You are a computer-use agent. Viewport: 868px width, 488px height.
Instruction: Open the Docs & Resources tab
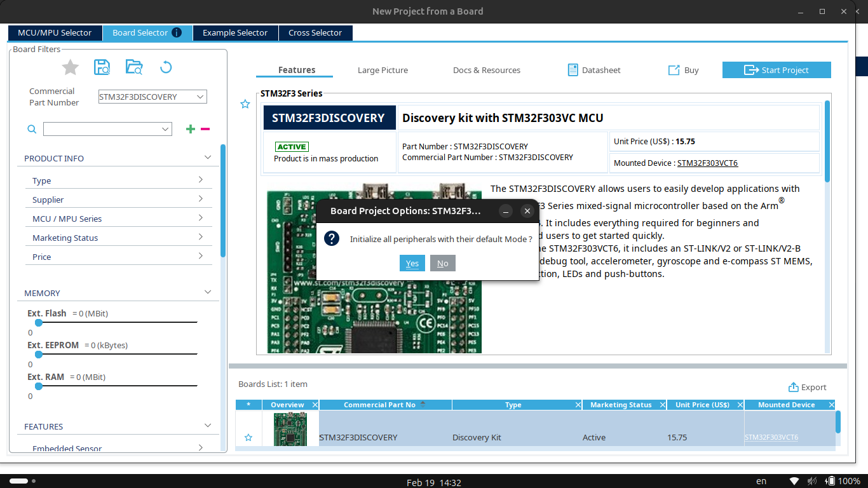pos(487,70)
